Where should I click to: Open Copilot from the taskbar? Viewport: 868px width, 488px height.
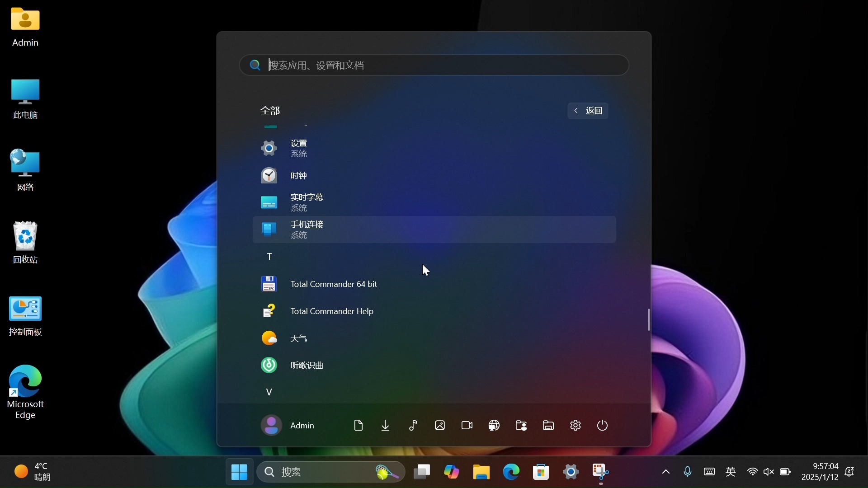(451, 472)
